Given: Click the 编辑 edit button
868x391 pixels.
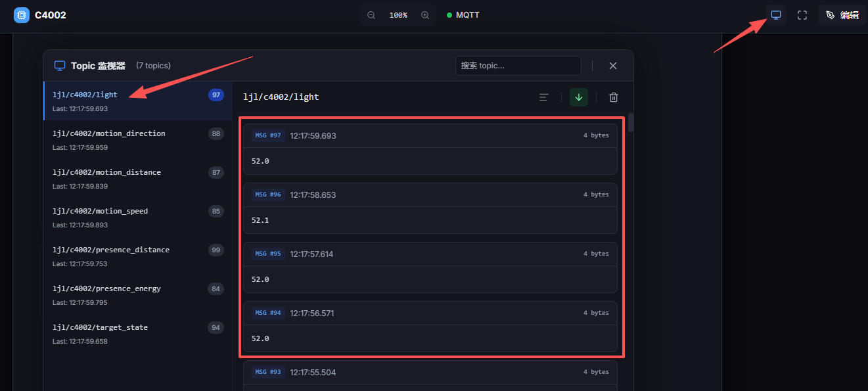Looking at the screenshot, I should click(842, 15).
